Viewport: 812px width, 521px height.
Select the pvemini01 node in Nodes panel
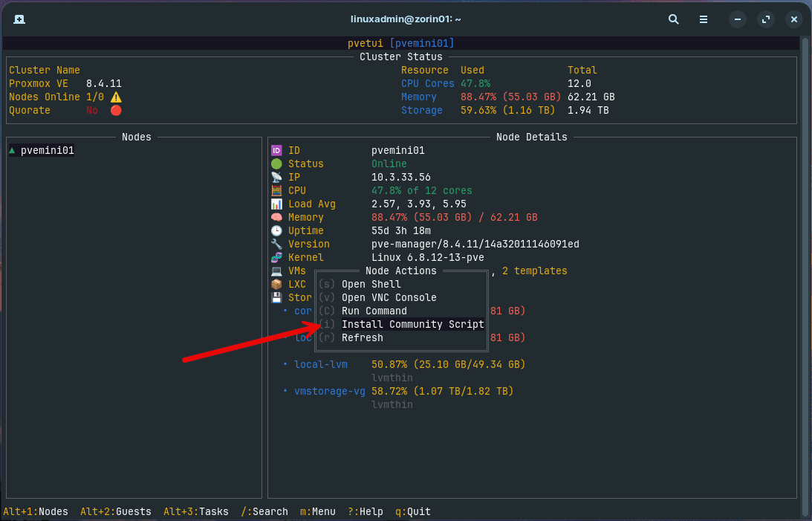click(47, 149)
